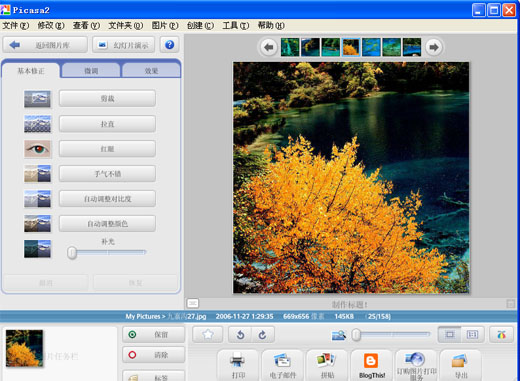The image size is (520, 381).
Task: Select the fit-to-window view icon
Action: [450, 334]
